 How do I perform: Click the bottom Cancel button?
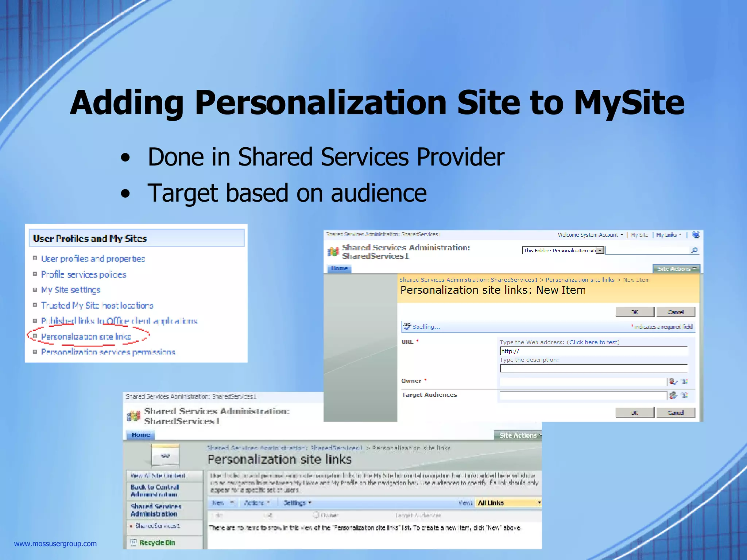click(676, 412)
